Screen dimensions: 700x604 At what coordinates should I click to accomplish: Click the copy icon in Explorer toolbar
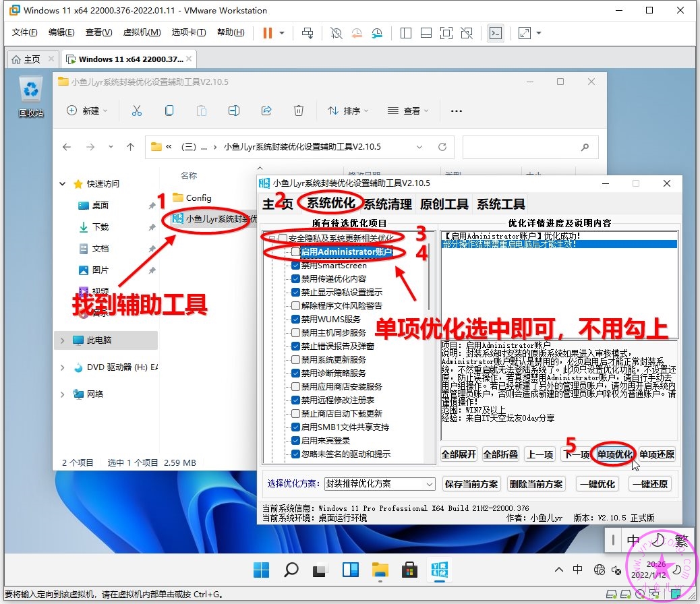point(169,111)
